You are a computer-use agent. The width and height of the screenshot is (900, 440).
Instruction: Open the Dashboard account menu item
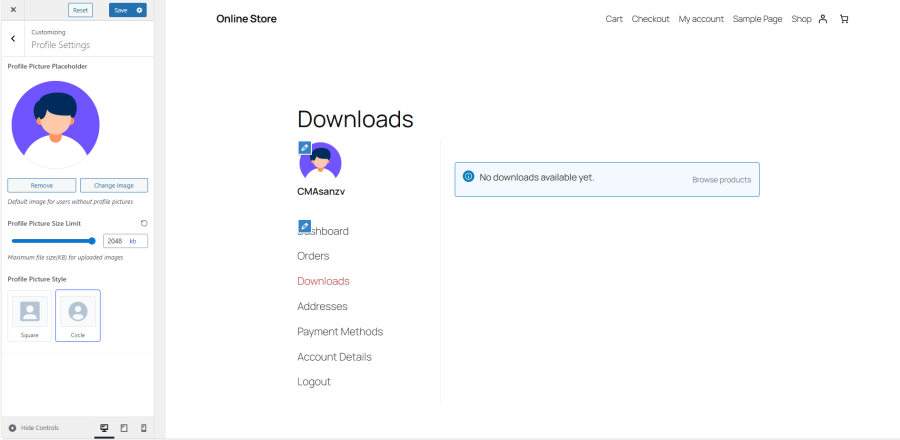(x=323, y=231)
